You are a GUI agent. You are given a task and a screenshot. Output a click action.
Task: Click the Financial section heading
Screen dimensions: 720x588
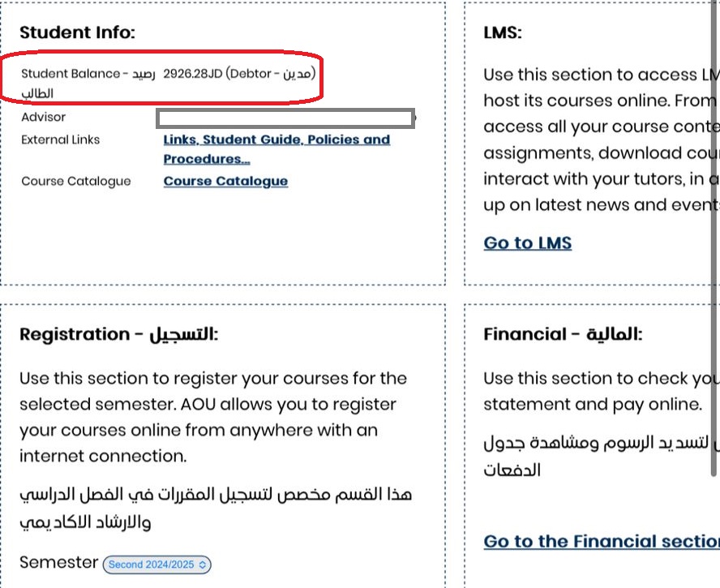(x=563, y=334)
